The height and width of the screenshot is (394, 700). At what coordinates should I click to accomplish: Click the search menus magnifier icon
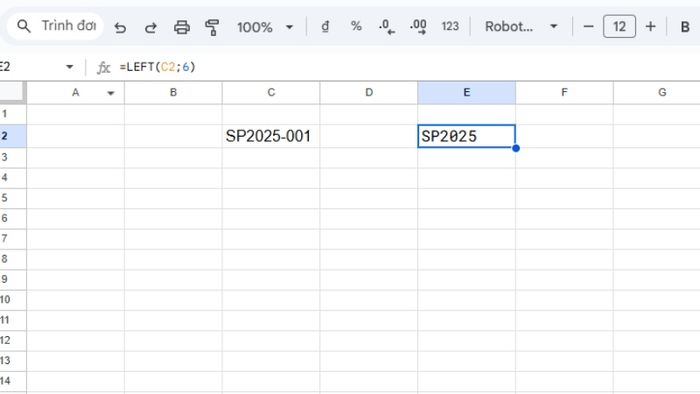click(x=24, y=27)
